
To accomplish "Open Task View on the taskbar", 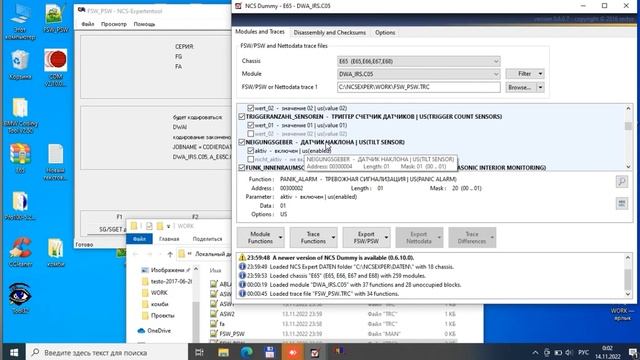I will 200,352.
